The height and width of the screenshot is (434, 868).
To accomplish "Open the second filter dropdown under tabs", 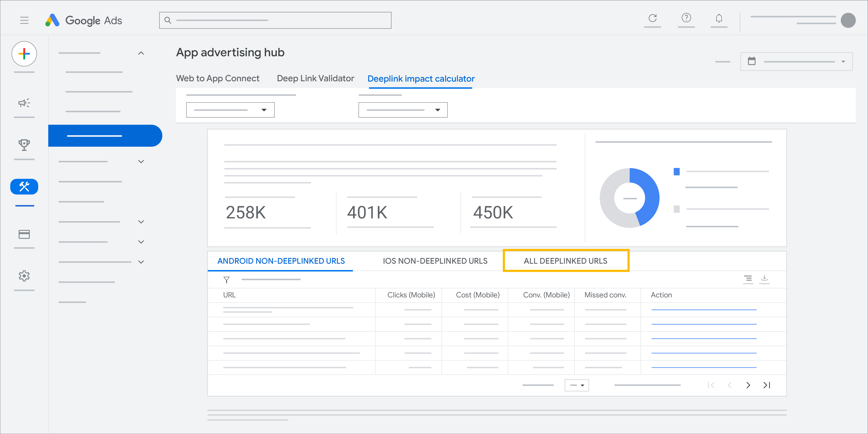I will [403, 110].
